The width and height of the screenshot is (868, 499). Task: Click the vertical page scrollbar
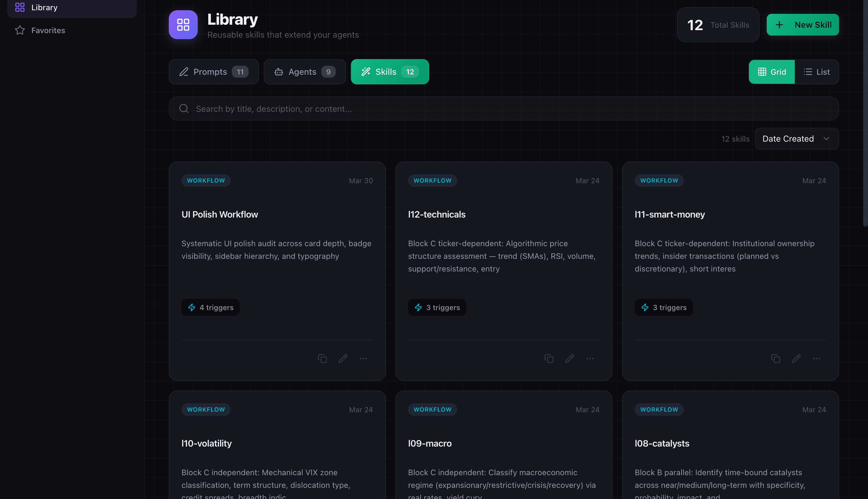pos(865,113)
